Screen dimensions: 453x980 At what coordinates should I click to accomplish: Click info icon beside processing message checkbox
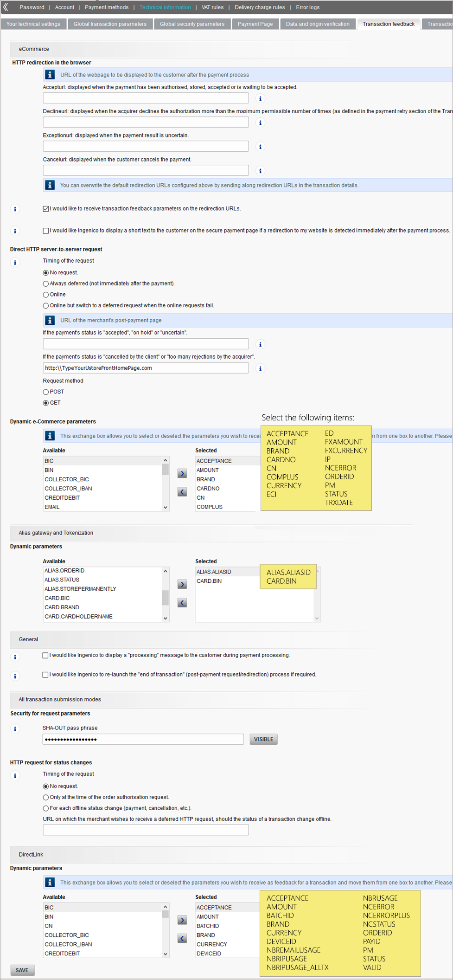click(15, 657)
